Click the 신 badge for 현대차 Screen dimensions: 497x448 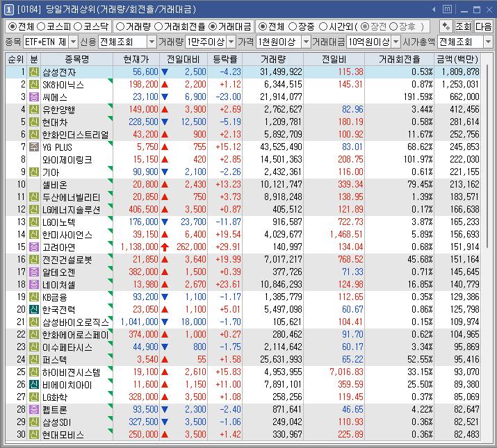click(x=34, y=122)
